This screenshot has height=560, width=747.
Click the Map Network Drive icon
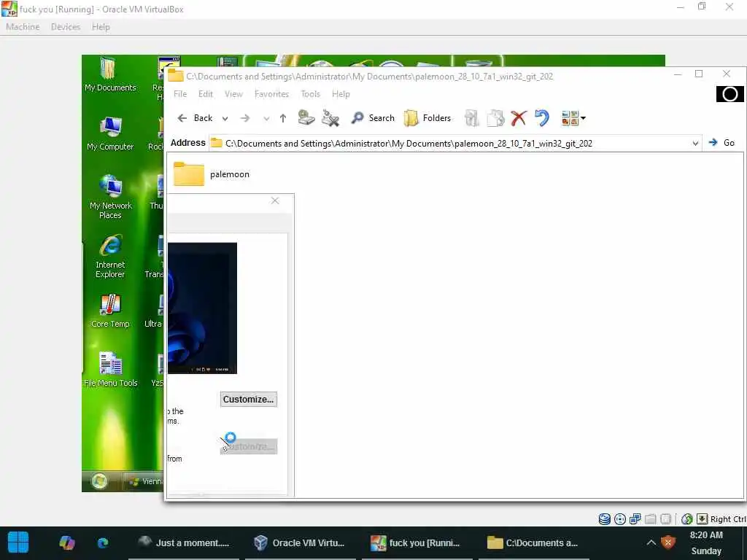click(306, 117)
